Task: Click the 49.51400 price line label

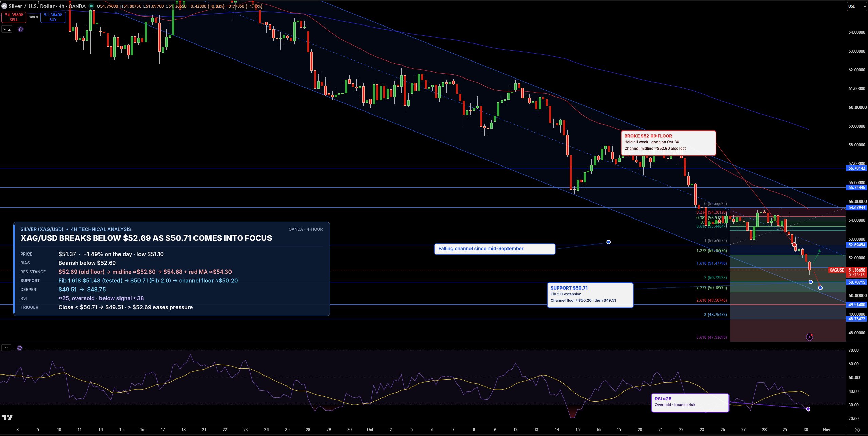Action: [856, 305]
